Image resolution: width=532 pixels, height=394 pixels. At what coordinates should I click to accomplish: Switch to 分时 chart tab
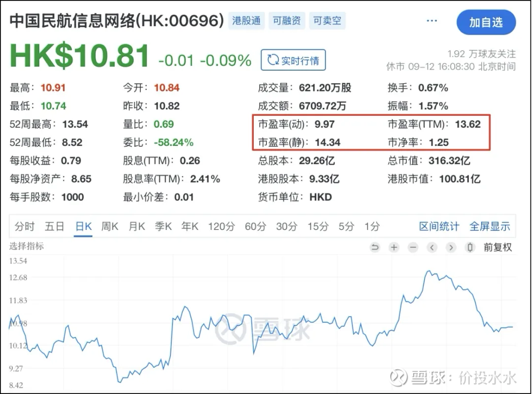tap(25, 226)
